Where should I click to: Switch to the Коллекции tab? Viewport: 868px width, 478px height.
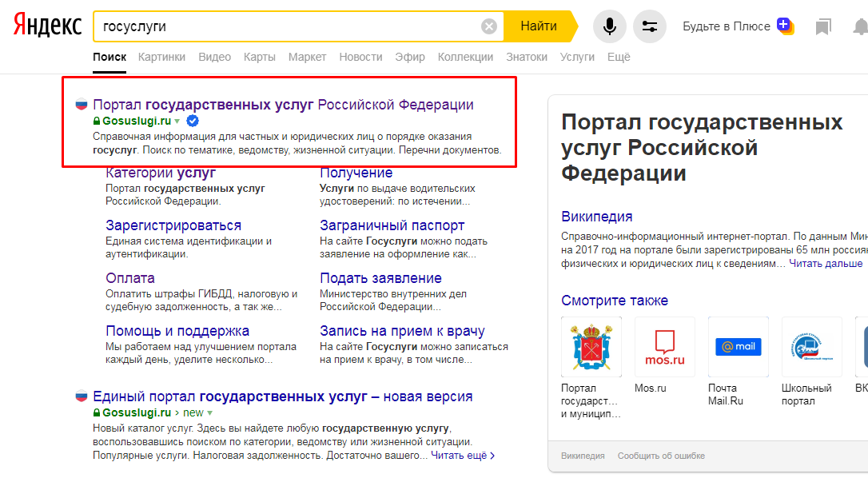(465, 57)
